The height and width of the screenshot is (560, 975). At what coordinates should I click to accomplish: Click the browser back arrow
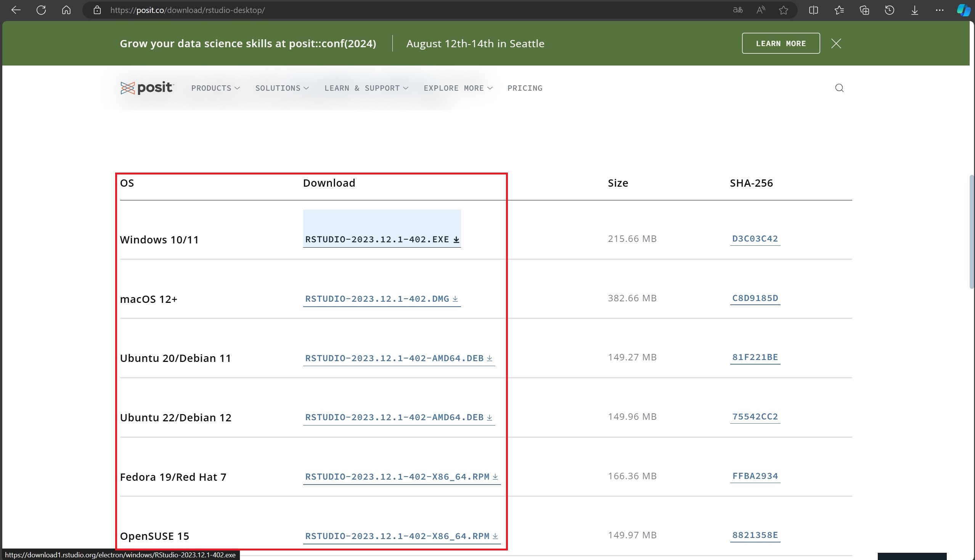[x=16, y=10]
